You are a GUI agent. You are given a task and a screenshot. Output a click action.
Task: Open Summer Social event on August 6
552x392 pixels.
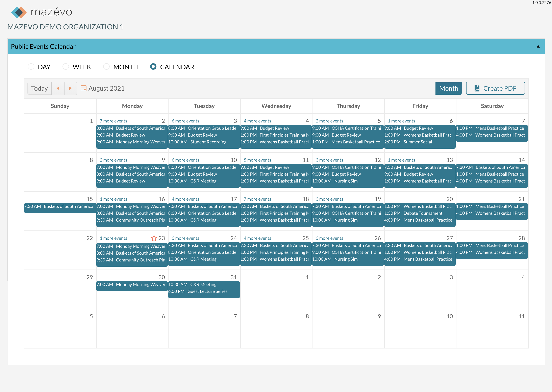coord(420,142)
